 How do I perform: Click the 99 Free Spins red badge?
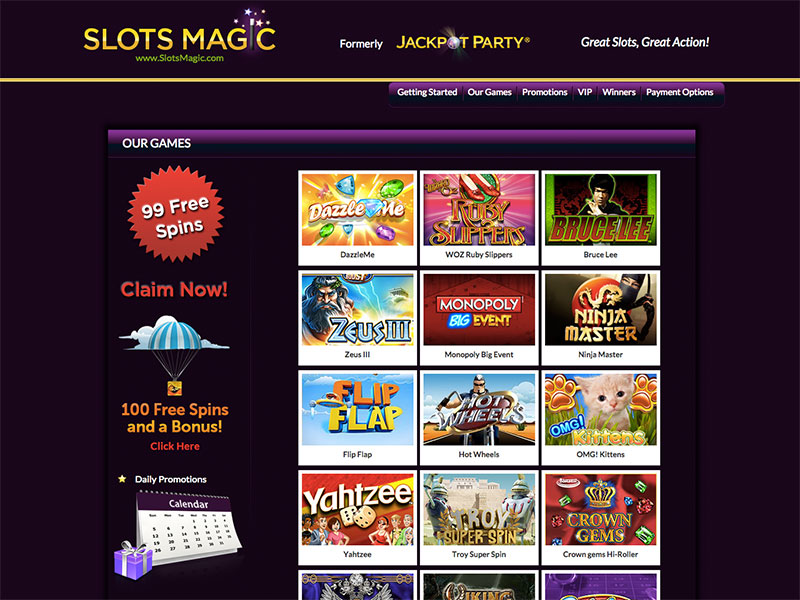[x=176, y=214]
